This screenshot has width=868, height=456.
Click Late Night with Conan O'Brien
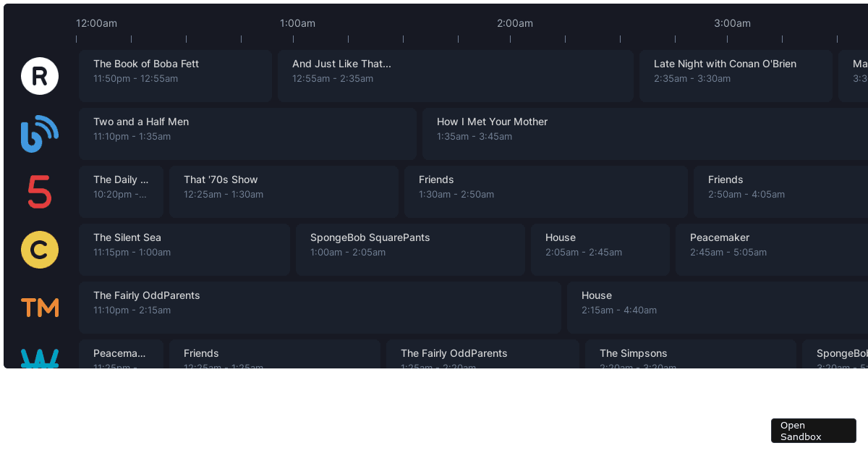[x=736, y=76]
